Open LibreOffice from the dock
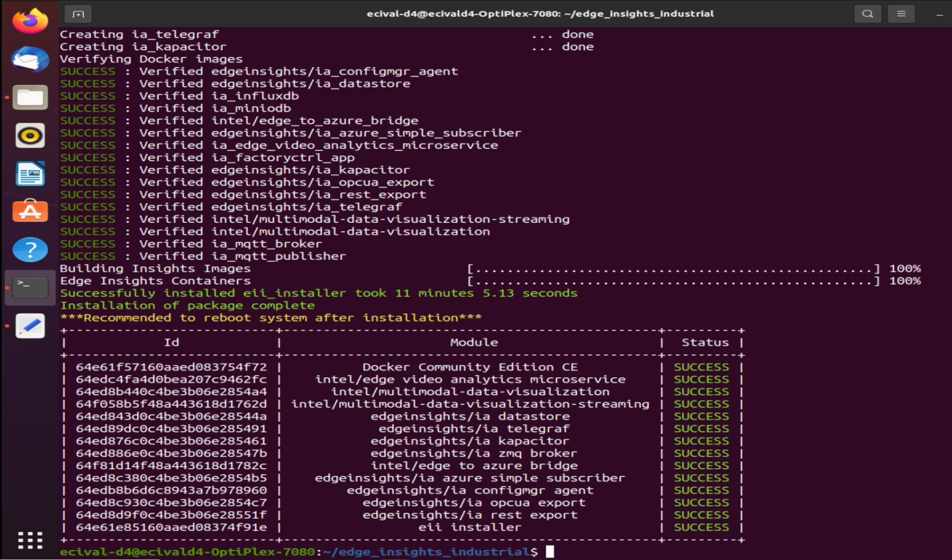952x560 pixels. coord(29,174)
